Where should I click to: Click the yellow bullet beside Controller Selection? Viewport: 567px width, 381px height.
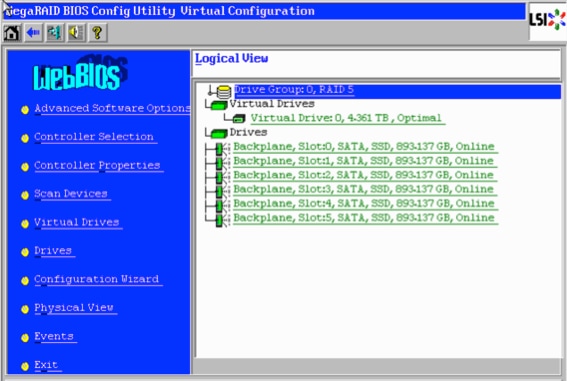point(25,138)
